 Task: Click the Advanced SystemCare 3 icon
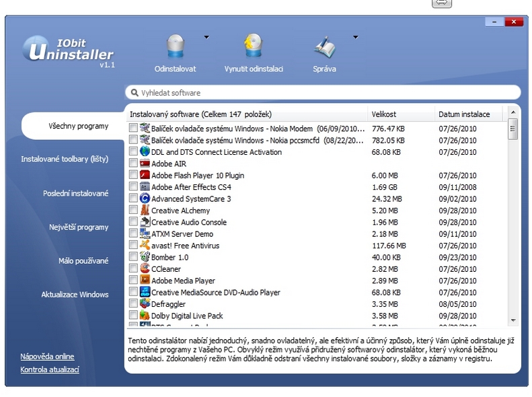click(145, 198)
